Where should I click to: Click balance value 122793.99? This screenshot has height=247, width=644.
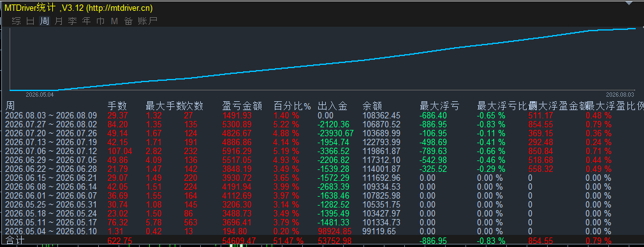(x=381, y=142)
